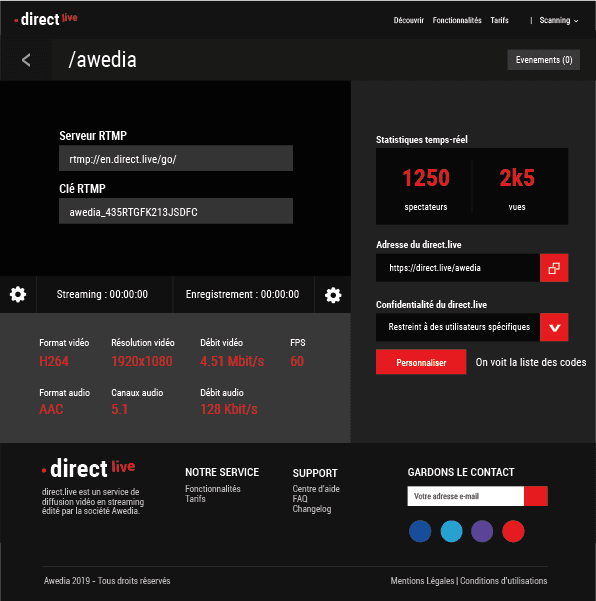Expand confidentiality dropdown red arrow
This screenshot has width=596, height=601.
554,327
